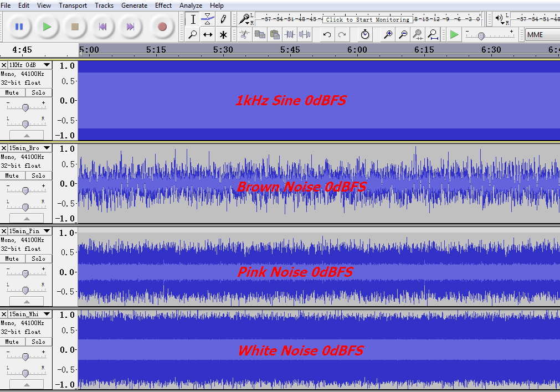Screen dimensions: 560x392
Task: Select the Multi-Tool asterisk mode
Action: 223,35
